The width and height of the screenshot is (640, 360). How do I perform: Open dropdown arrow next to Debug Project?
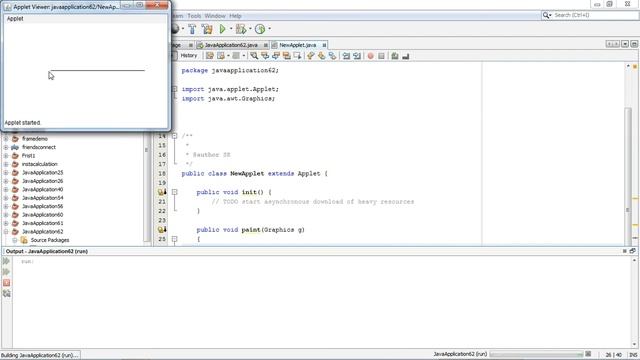[250, 29]
